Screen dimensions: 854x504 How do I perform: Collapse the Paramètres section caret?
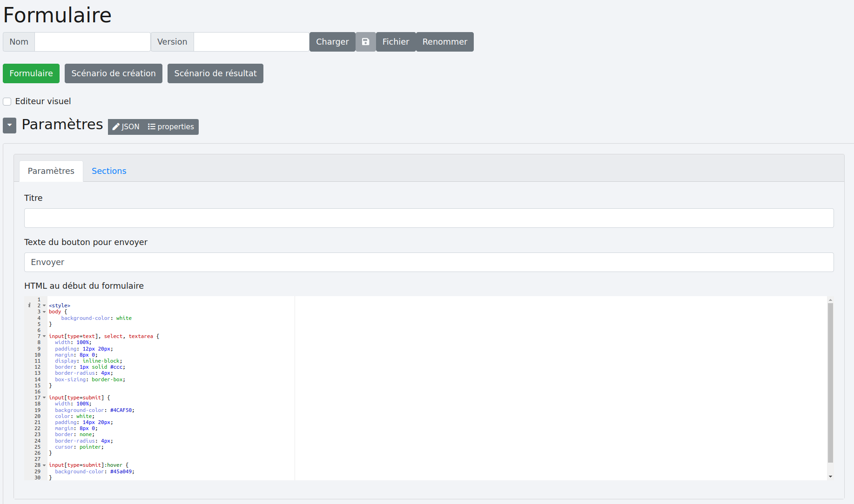(9, 125)
